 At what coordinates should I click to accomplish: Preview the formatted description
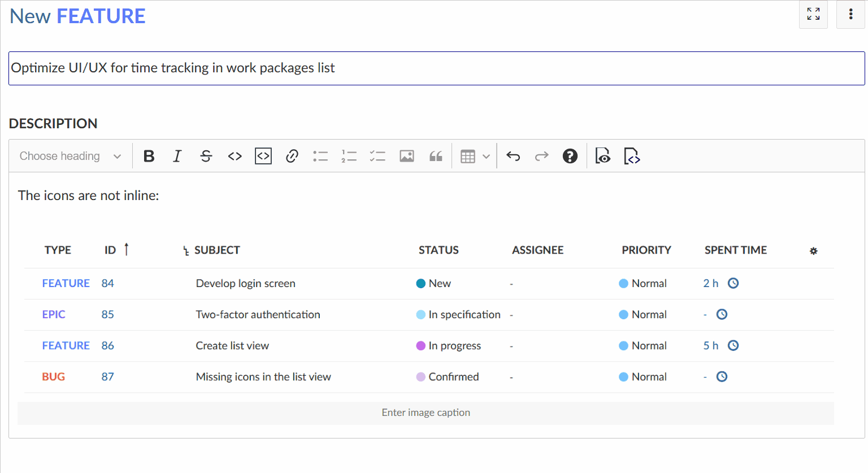(602, 156)
